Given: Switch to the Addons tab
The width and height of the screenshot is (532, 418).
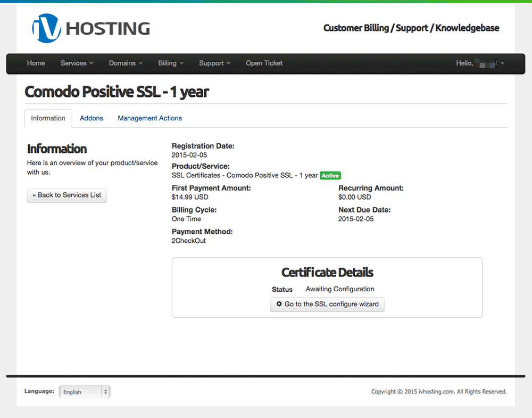Looking at the screenshot, I should click(x=92, y=118).
